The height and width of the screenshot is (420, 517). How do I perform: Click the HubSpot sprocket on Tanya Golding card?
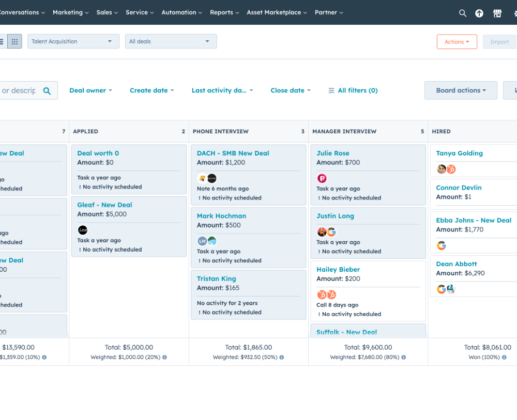click(451, 169)
